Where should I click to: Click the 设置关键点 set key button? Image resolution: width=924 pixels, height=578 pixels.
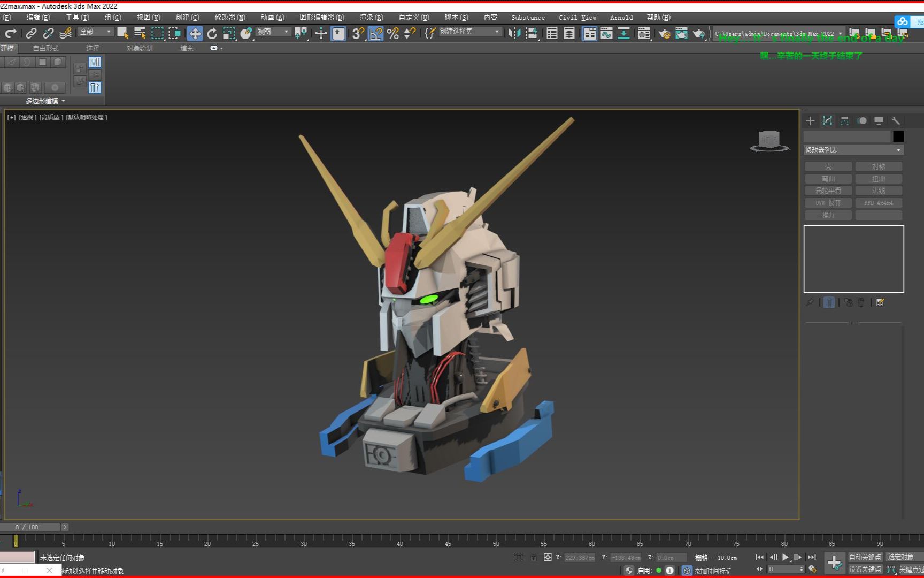(x=865, y=569)
